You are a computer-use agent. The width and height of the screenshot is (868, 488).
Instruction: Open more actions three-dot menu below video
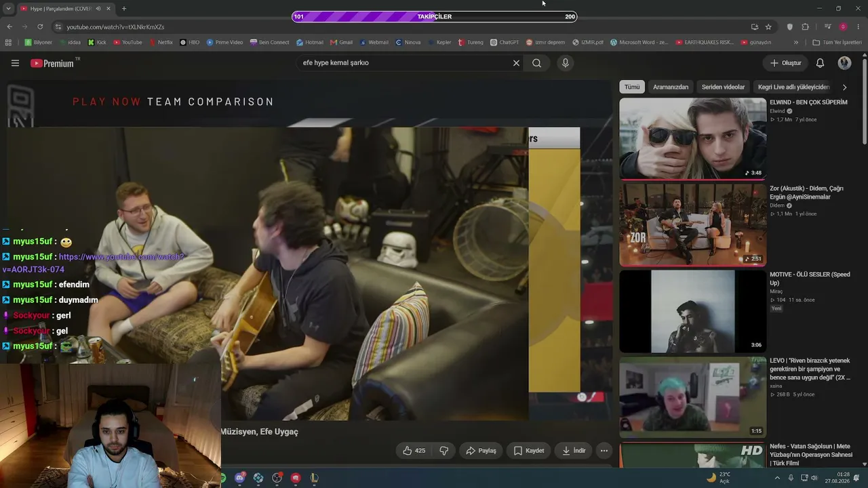(604, 451)
